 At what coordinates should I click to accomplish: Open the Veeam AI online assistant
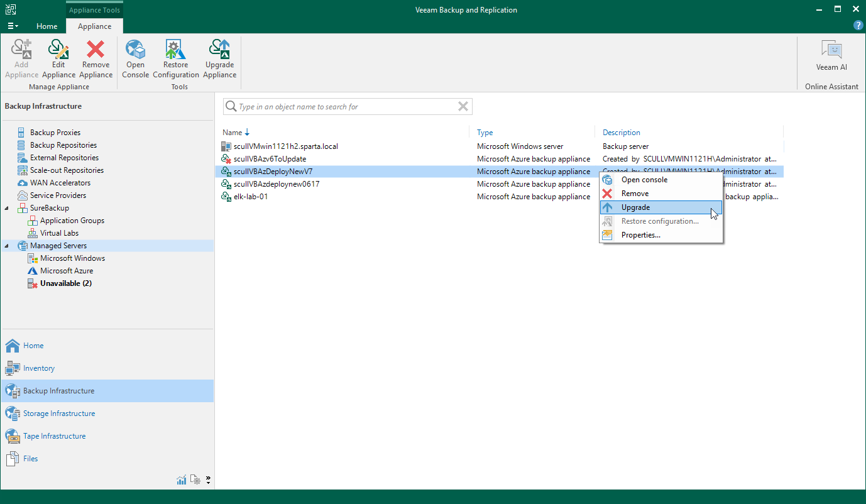(831, 57)
